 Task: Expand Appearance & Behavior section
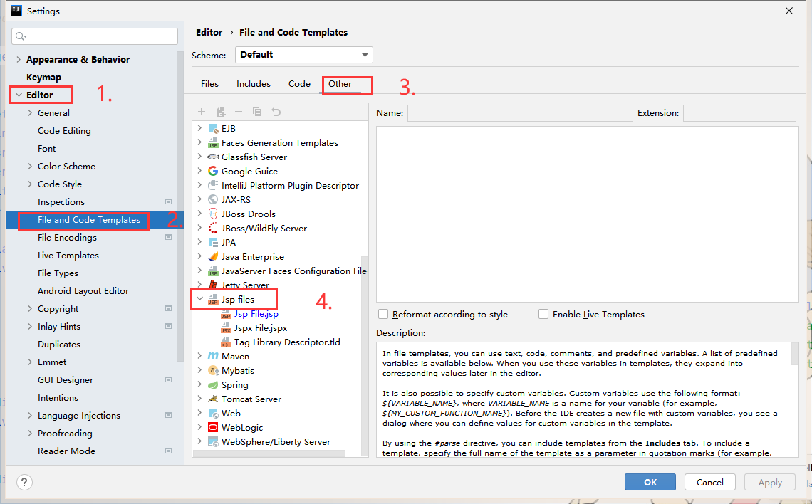point(19,60)
